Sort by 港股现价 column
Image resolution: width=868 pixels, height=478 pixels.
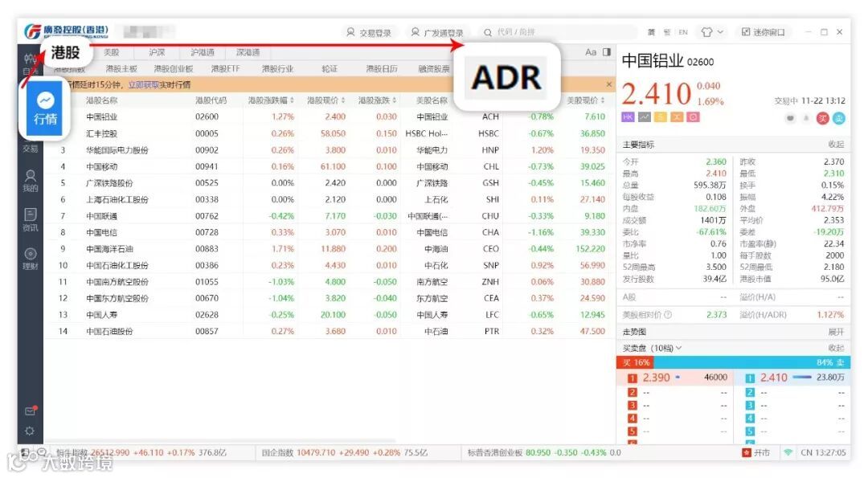click(x=326, y=100)
